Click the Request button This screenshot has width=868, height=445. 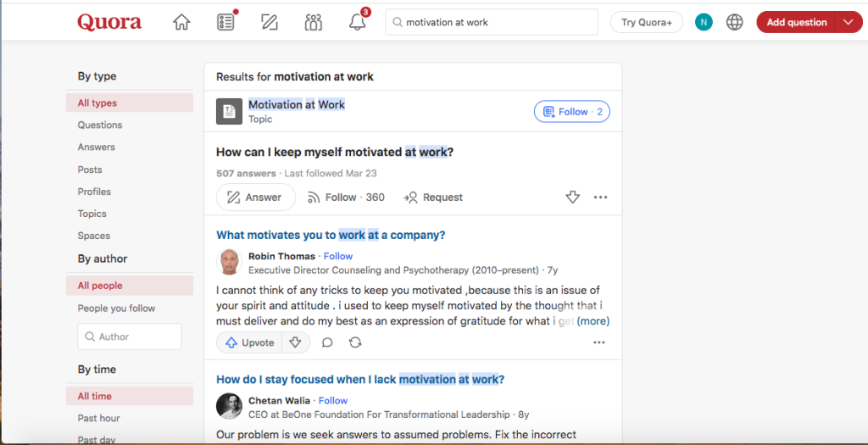pyautogui.click(x=433, y=197)
